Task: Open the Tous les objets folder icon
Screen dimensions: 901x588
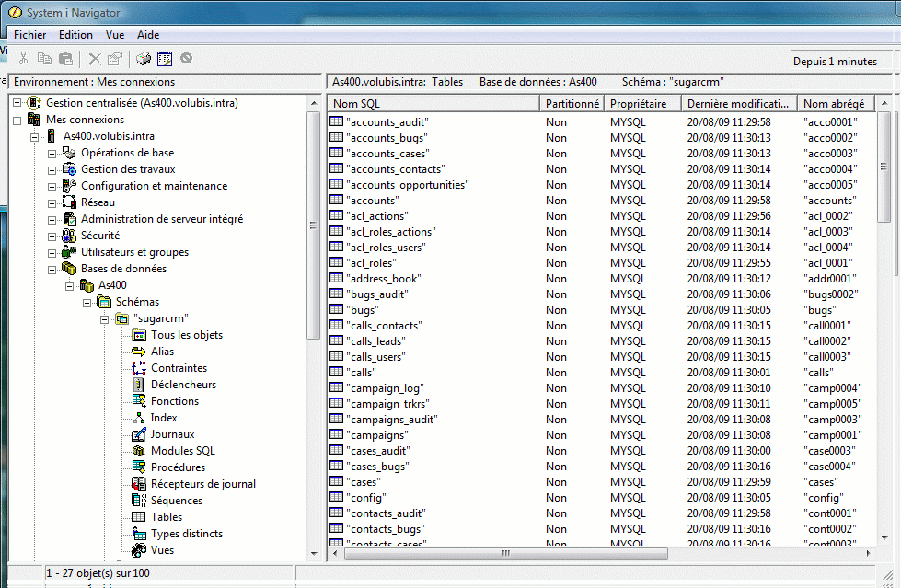Action: pyautogui.click(x=139, y=335)
